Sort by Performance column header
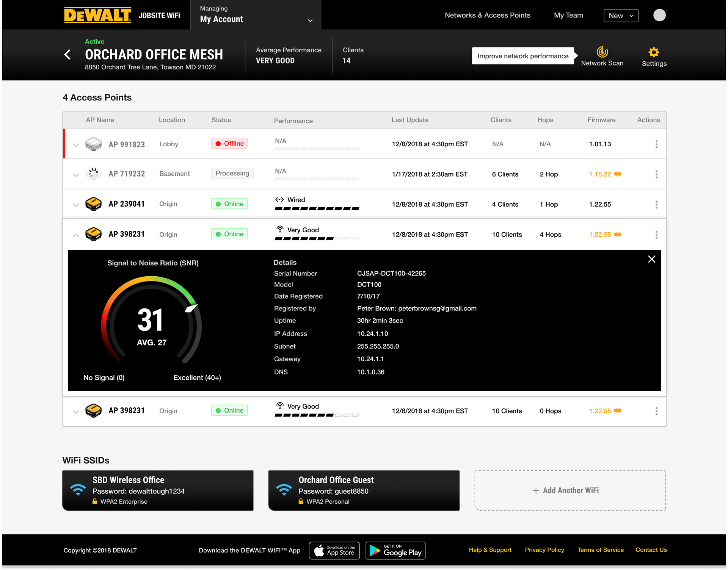The image size is (728, 570). (293, 121)
